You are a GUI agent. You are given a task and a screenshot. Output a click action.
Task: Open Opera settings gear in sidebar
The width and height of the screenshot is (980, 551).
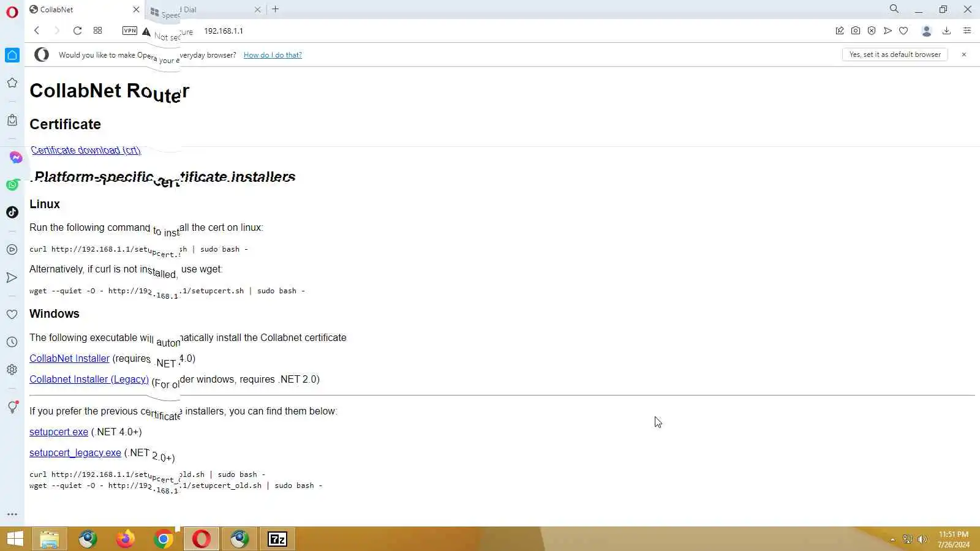(x=12, y=370)
